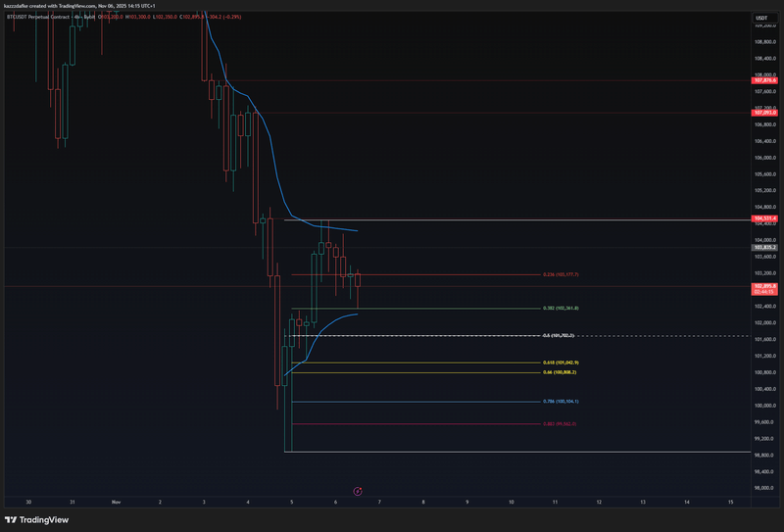Select the 0.5 Fibonacci level label
The height and width of the screenshot is (532, 784).
[x=559, y=335]
